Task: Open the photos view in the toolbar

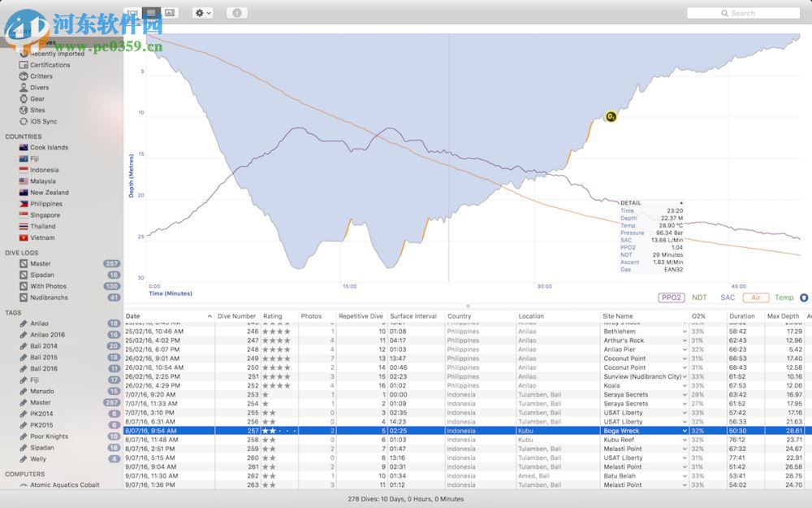Action: pos(171,13)
